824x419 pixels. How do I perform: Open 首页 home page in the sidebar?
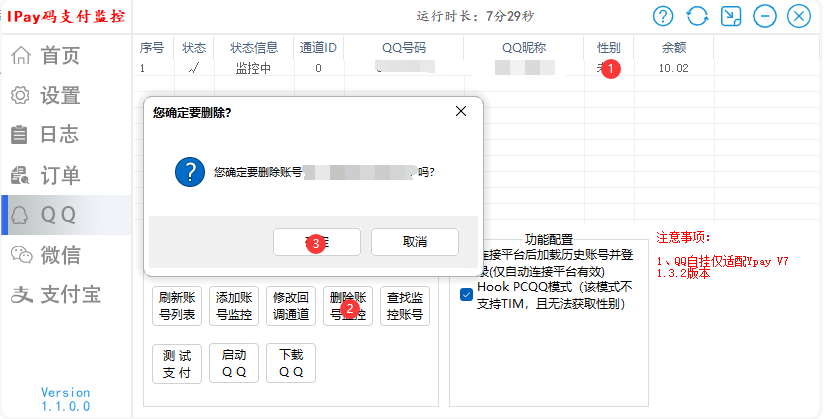66,55
